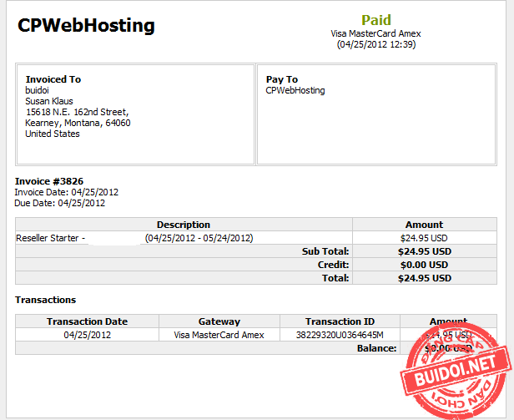Click the Pay To heading

pos(282,79)
